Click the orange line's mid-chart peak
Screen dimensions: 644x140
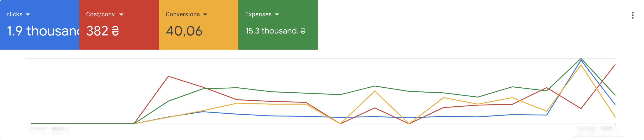tap(375, 91)
